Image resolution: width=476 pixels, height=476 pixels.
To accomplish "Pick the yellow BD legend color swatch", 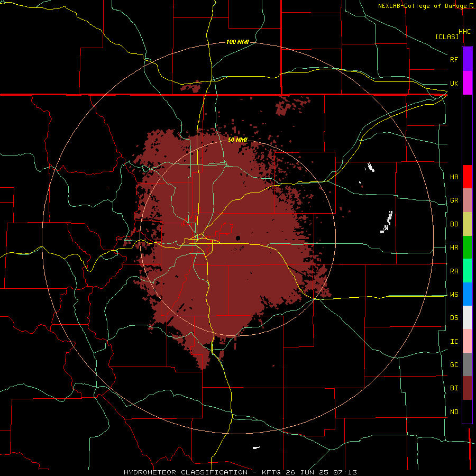I will pos(467,224).
